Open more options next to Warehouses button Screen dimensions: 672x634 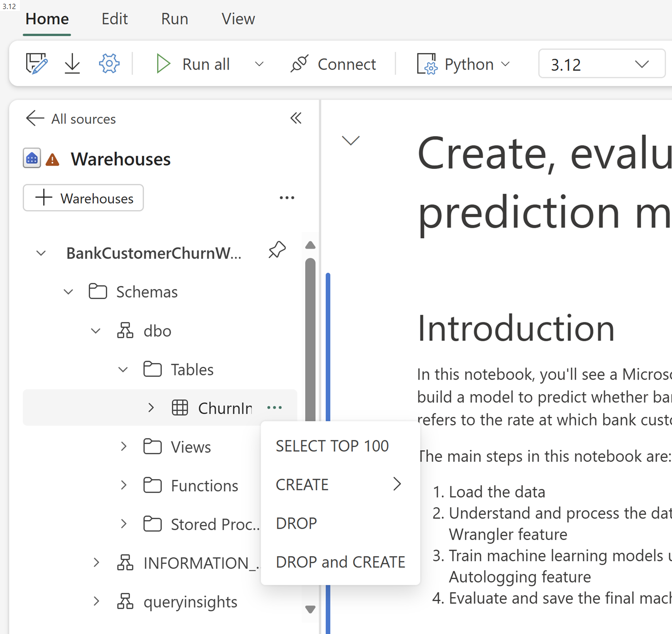[x=287, y=198]
